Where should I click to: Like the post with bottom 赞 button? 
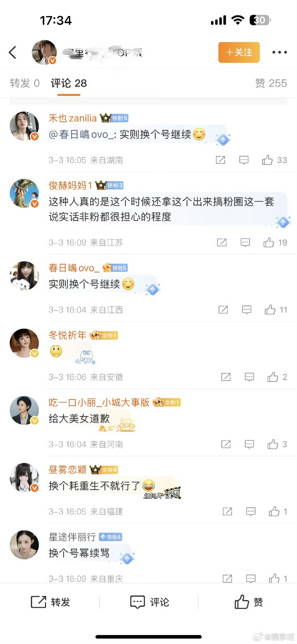pos(248,602)
